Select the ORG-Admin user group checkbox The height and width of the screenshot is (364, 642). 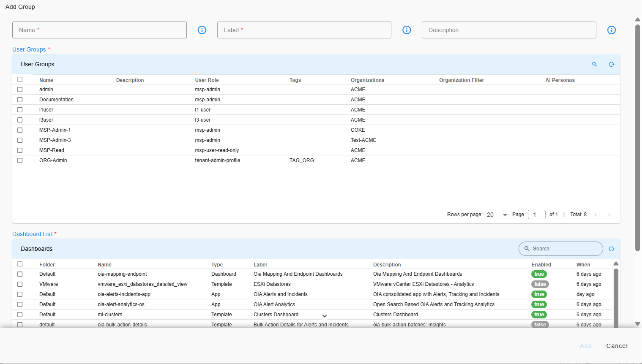[20, 160]
